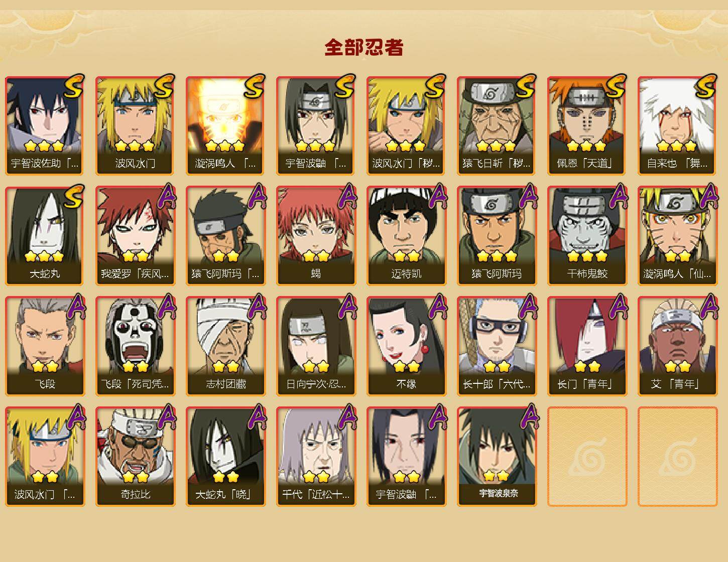Screen dimensions: 728x562
Task: Select the 长门「青年」 ninja card
Action: tap(587, 346)
